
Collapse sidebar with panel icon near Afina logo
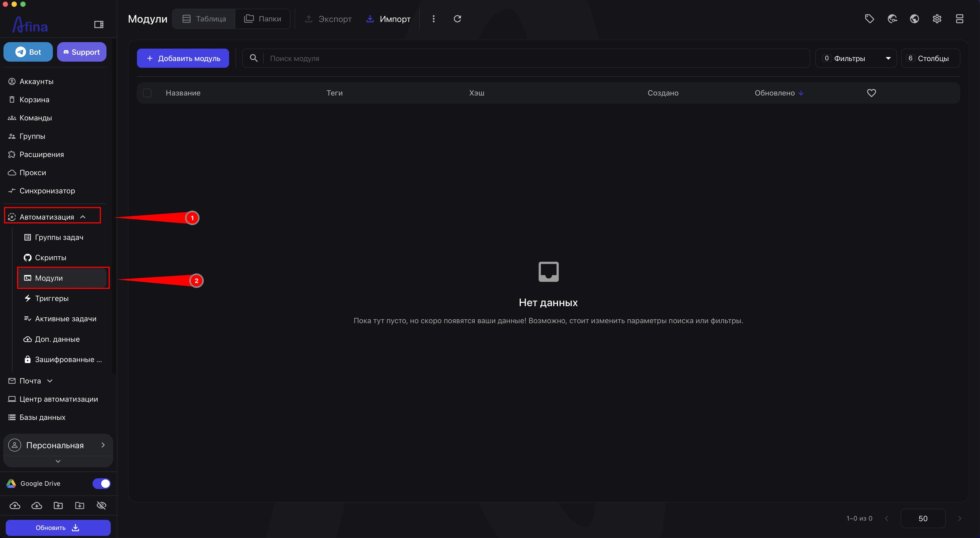click(99, 24)
